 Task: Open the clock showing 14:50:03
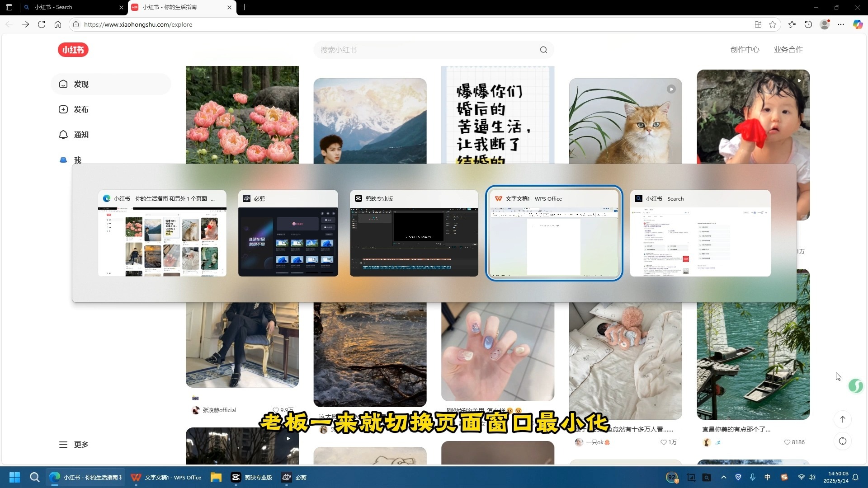tap(836, 477)
